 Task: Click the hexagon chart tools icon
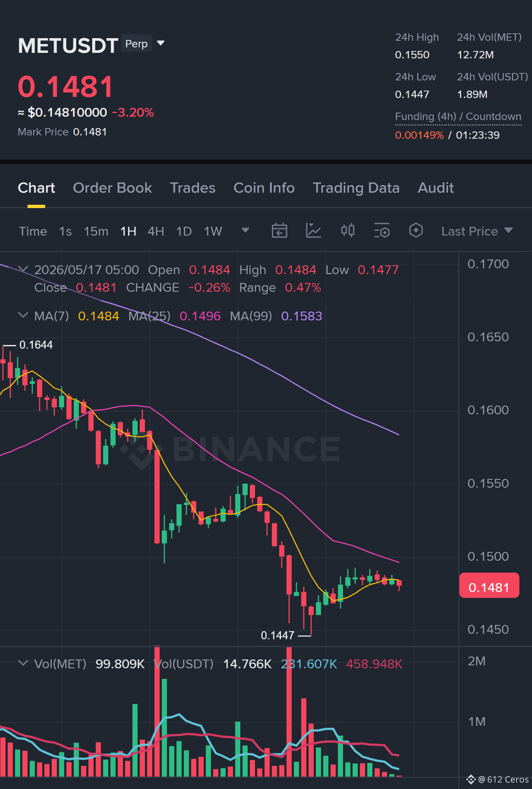416,230
